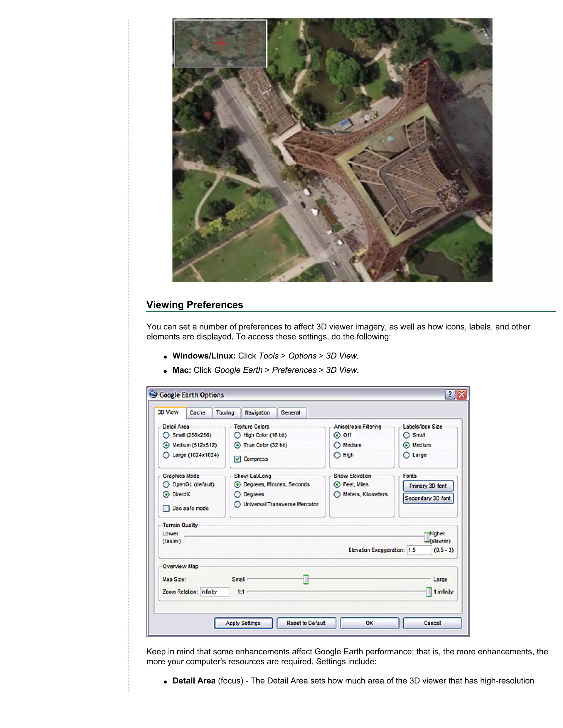Click the Zoom Relation infinity text field
This screenshot has height=728, width=563.
(215, 592)
